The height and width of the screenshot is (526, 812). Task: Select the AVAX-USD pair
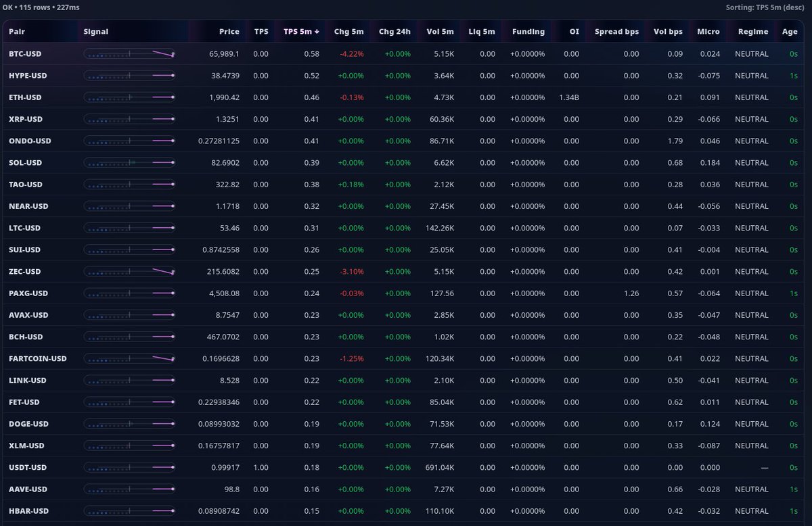28,315
